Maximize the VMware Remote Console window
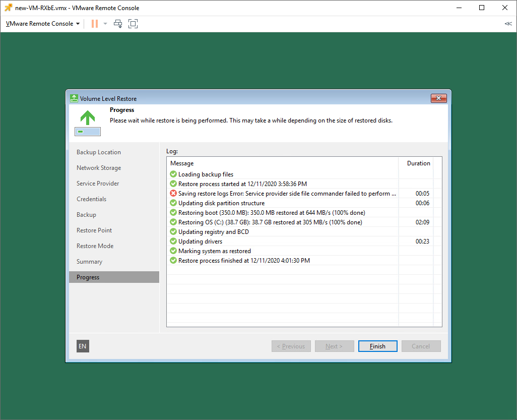Viewport: 517px width, 420px height. 482,8
